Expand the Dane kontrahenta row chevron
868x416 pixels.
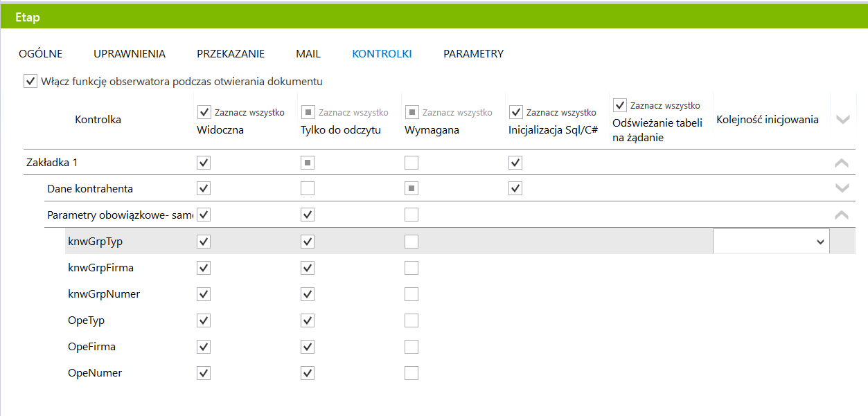click(x=842, y=188)
